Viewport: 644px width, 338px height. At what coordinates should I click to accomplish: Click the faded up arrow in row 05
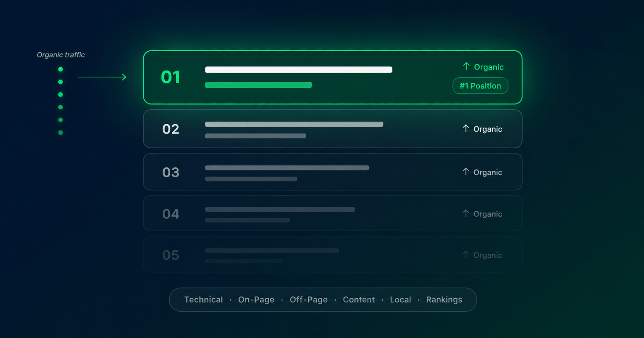click(466, 254)
